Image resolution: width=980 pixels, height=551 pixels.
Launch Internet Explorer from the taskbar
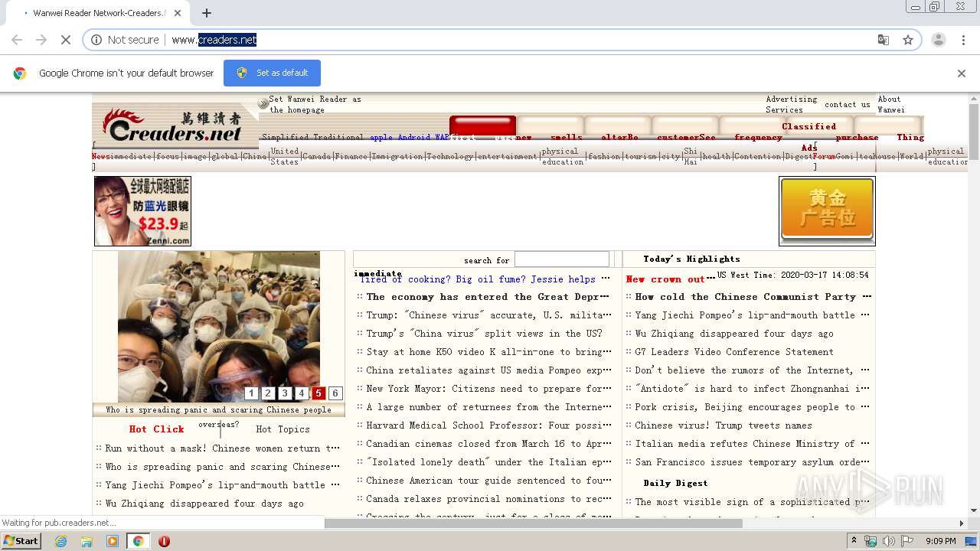[x=60, y=541]
